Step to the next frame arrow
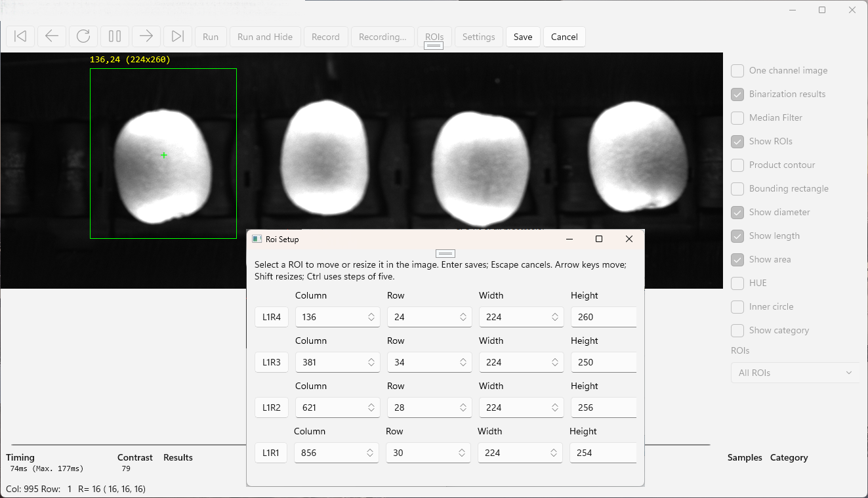Viewport: 868px width, 498px height. point(146,37)
